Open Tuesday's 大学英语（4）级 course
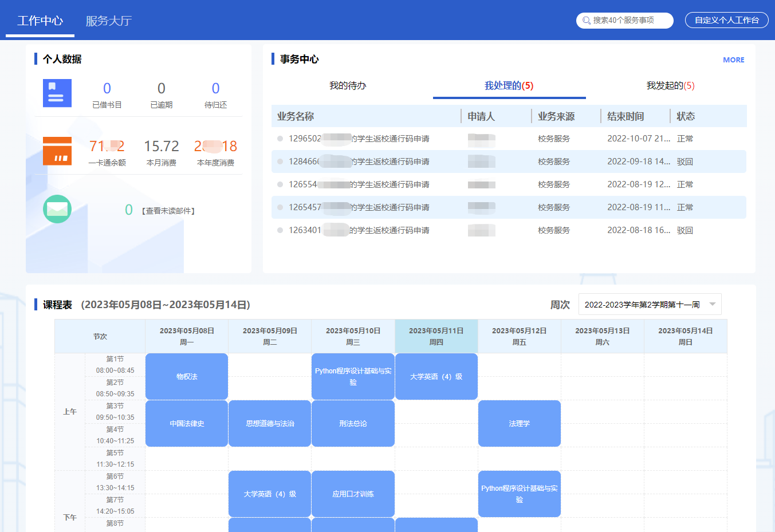The image size is (775, 532). click(x=270, y=494)
